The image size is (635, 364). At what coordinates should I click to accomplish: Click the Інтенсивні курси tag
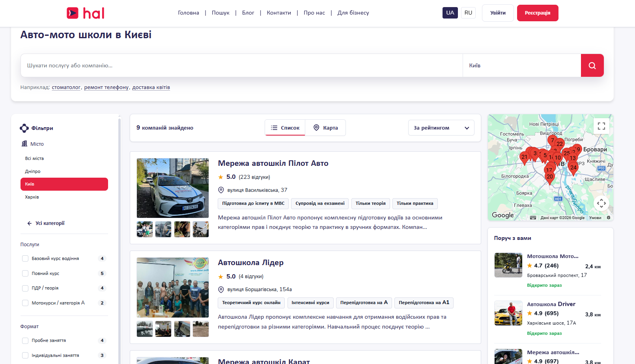pyautogui.click(x=310, y=303)
